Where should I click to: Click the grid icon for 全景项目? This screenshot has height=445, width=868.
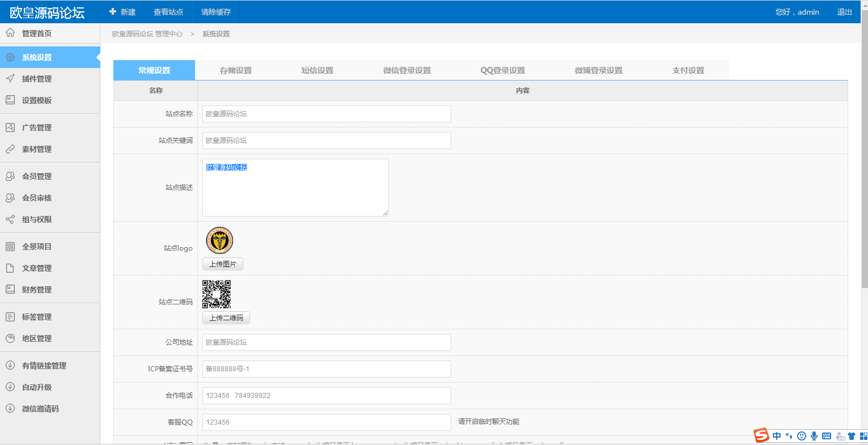point(10,247)
